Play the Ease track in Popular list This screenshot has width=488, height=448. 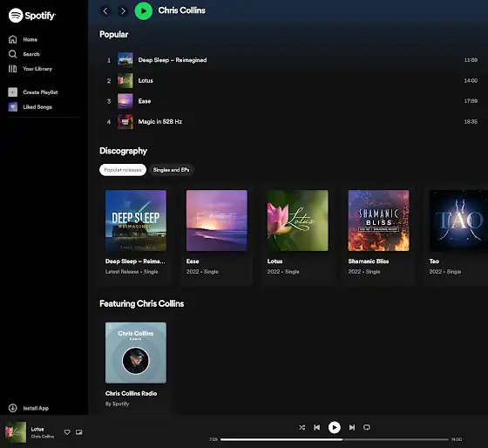(x=291, y=101)
